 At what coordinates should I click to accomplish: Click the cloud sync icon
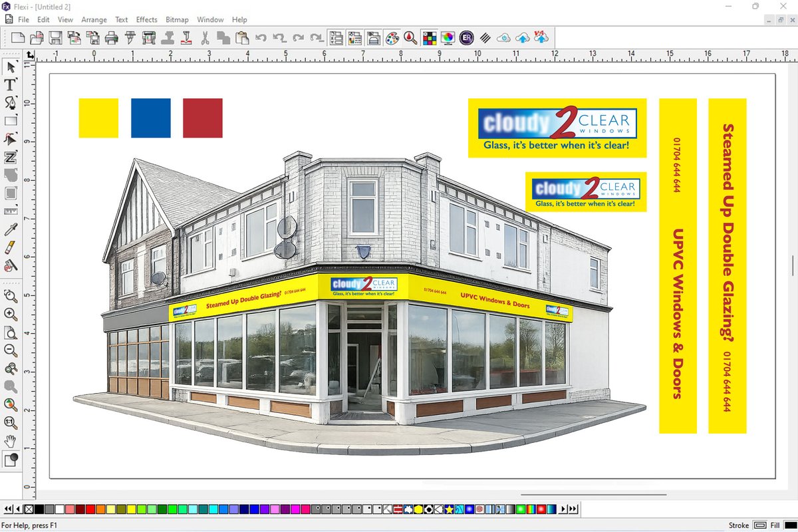pyautogui.click(x=504, y=37)
